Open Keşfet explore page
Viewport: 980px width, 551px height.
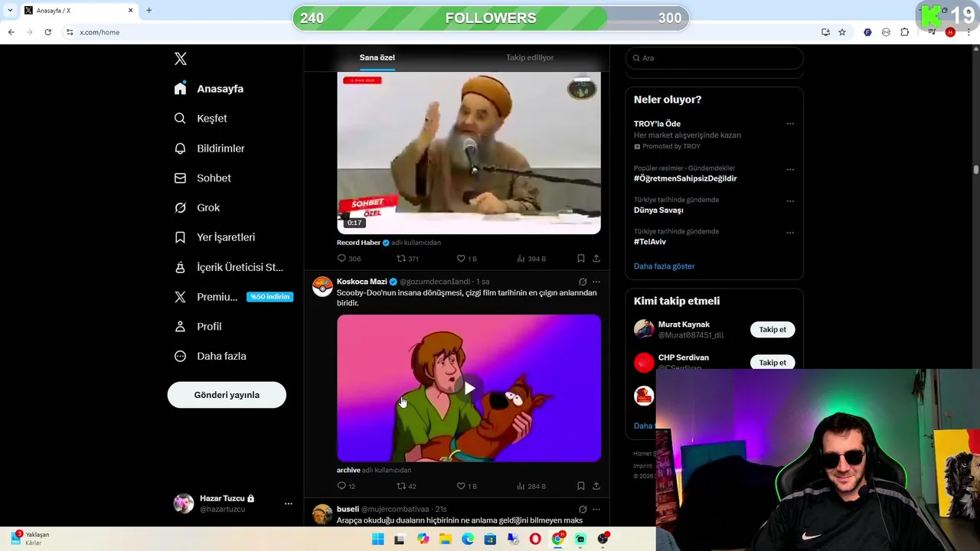tap(201, 119)
